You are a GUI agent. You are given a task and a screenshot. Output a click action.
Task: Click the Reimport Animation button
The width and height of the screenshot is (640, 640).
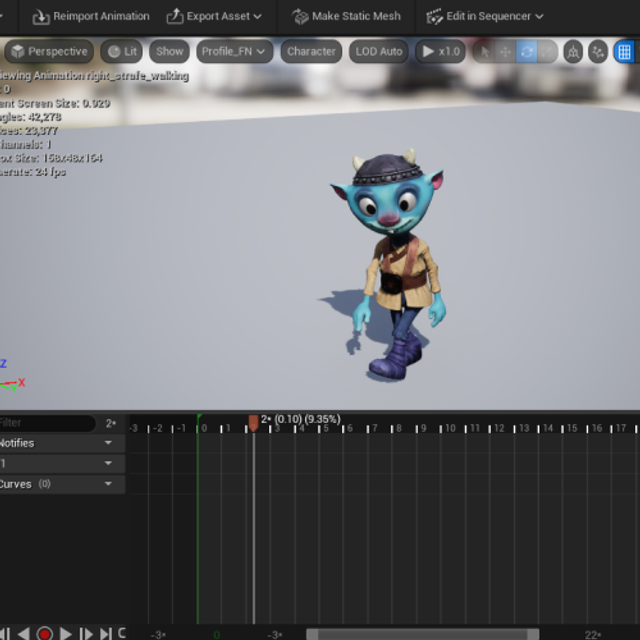91,16
